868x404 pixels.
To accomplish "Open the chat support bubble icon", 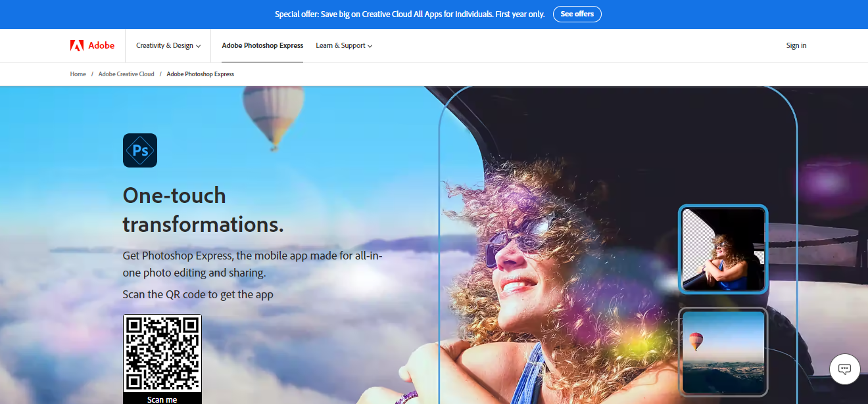I will pyautogui.click(x=845, y=369).
